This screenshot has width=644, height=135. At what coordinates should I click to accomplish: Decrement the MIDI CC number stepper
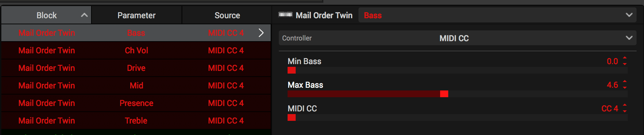point(625,111)
